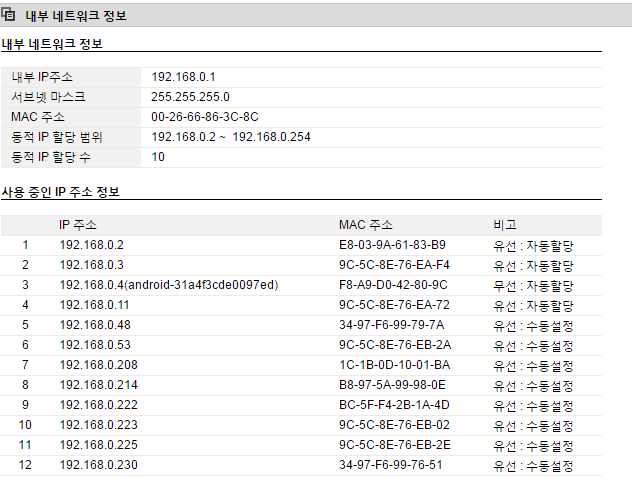The height and width of the screenshot is (486, 632).
Task: Click MAC address 9C-5C-8E-76-EA-F4
Action: (394, 265)
